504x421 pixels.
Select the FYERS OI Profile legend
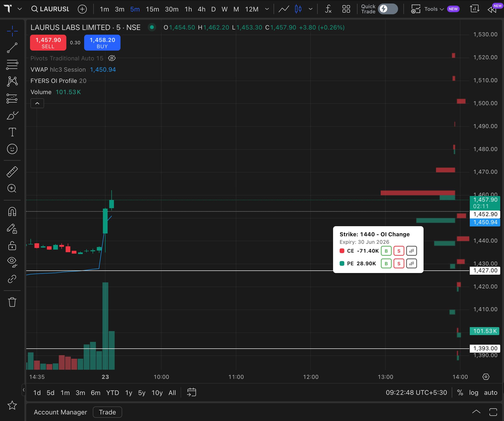pyautogui.click(x=58, y=81)
